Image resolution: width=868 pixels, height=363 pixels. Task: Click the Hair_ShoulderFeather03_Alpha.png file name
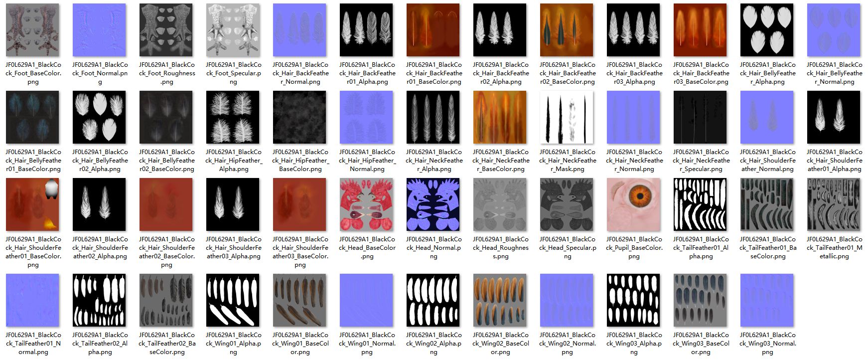[x=233, y=248]
